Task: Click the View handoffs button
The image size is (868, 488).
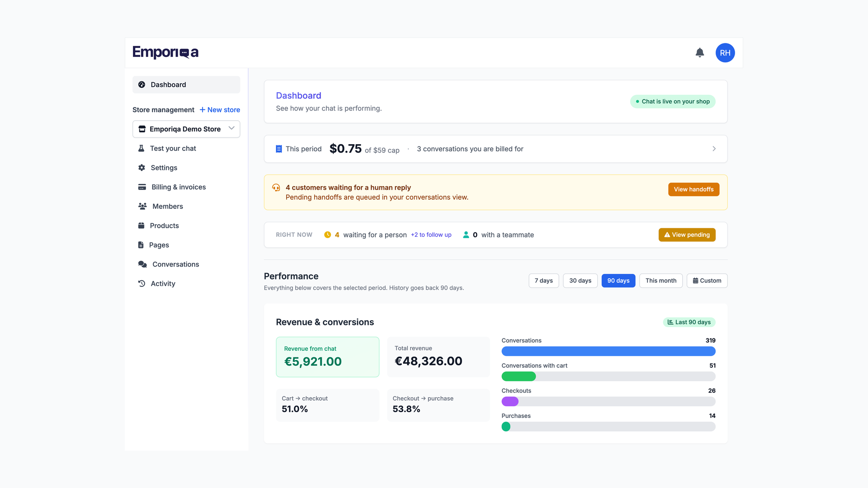Action: point(693,189)
